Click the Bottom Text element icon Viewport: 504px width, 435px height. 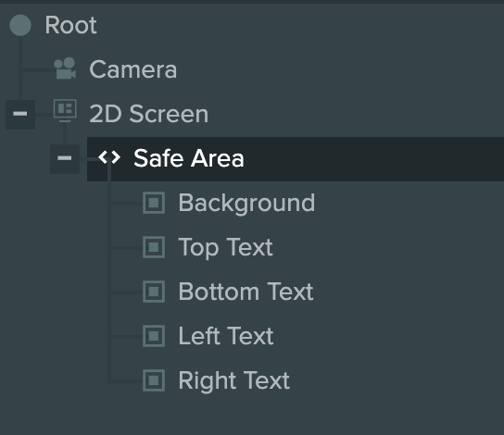click(154, 292)
